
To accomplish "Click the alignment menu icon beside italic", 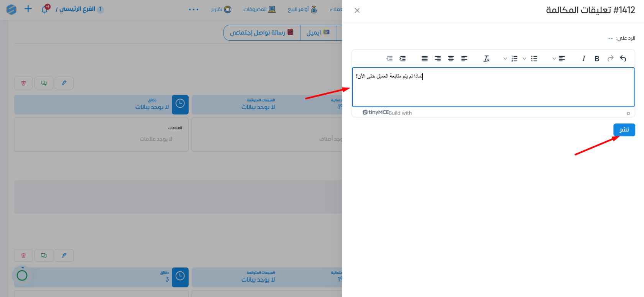I will [x=562, y=59].
